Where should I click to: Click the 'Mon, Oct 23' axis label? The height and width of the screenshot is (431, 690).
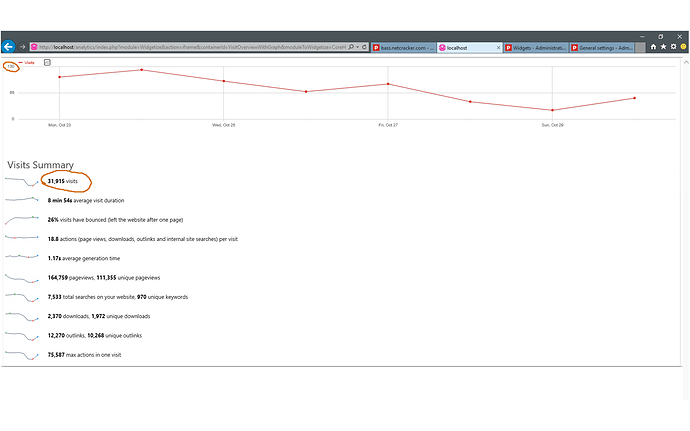point(59,125)
